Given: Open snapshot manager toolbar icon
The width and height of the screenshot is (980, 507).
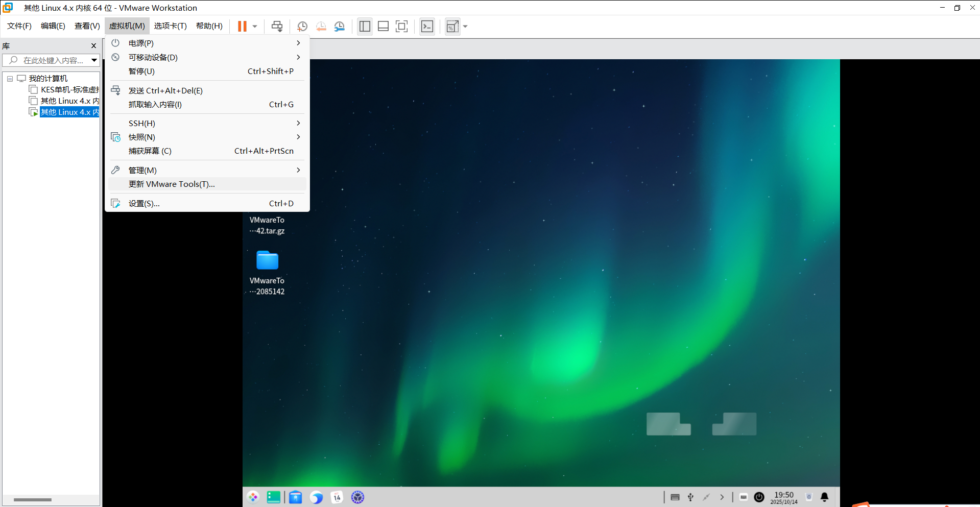Looking at the screenshot, I should (x=340, y=27).
